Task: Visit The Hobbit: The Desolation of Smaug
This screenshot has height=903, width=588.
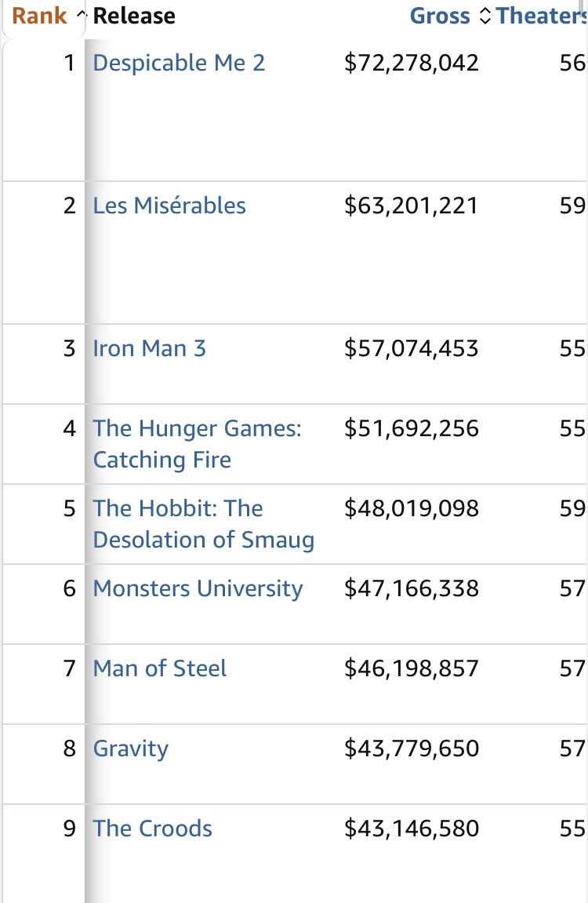Action: (x=203, y=523)
